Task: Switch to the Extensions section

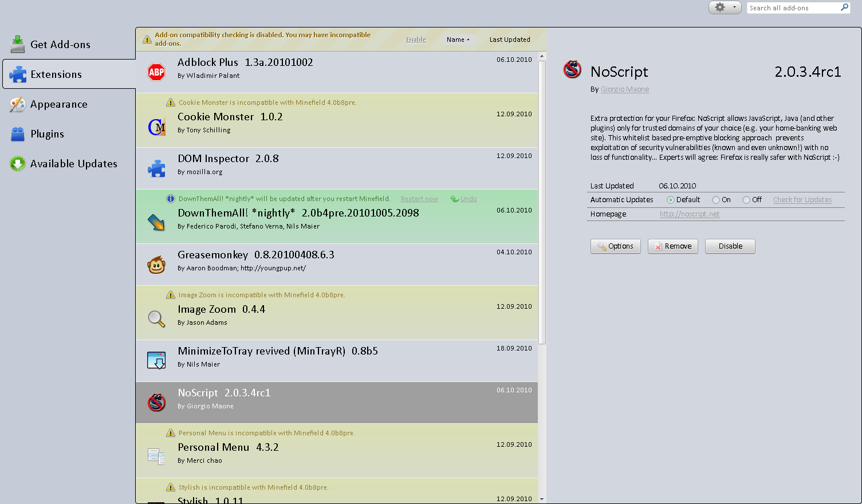Action: click(69, 74)
